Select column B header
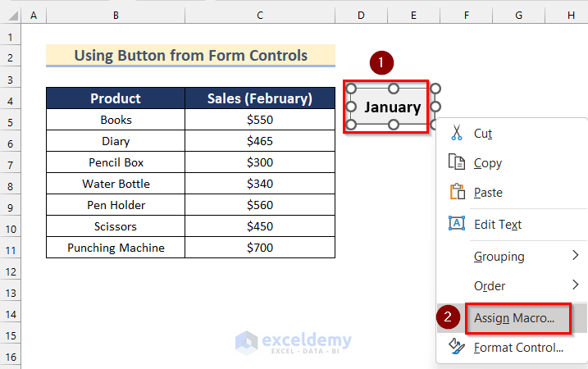 [115, 15]
